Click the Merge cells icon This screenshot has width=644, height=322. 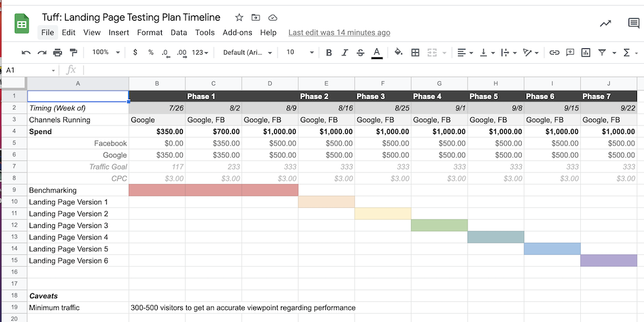[x=431, y=53]
